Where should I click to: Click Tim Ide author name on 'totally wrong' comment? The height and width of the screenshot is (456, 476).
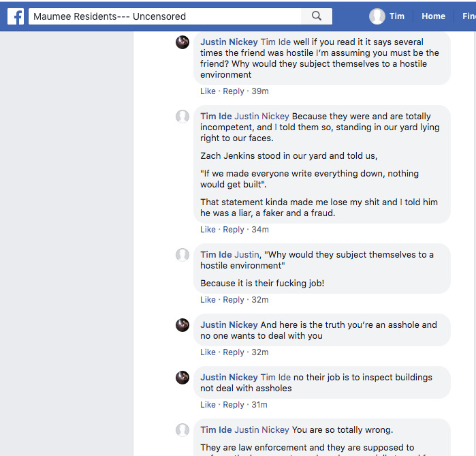click(x=216, y=430)
